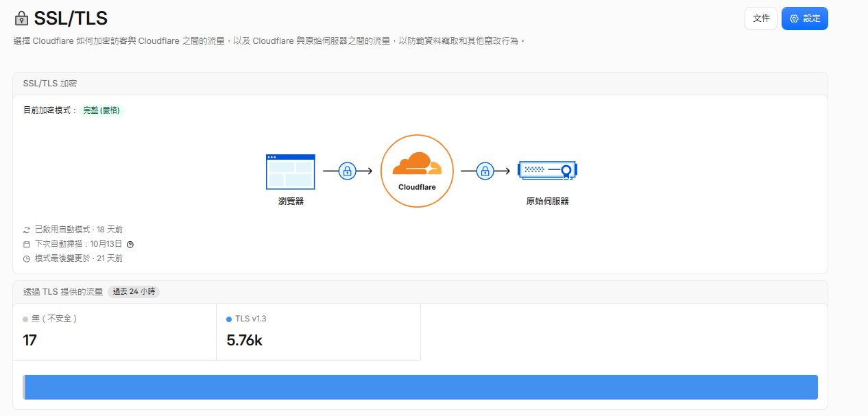Click the orange Cloudflare cloud logo
868x416 pixels.
coord(417,164)
